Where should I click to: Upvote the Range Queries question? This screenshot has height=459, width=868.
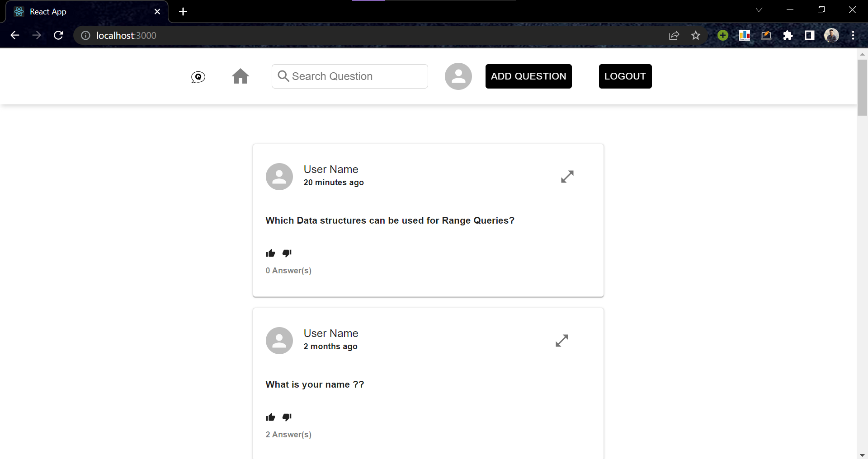(x=270, y=253)
